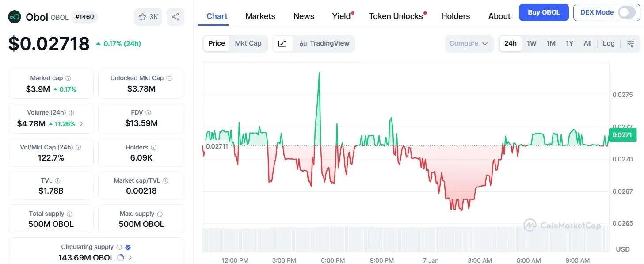Open the Compare dropdown
This screenshot has height=264, width=644.
pyautogui.click(x=469, y=43)
